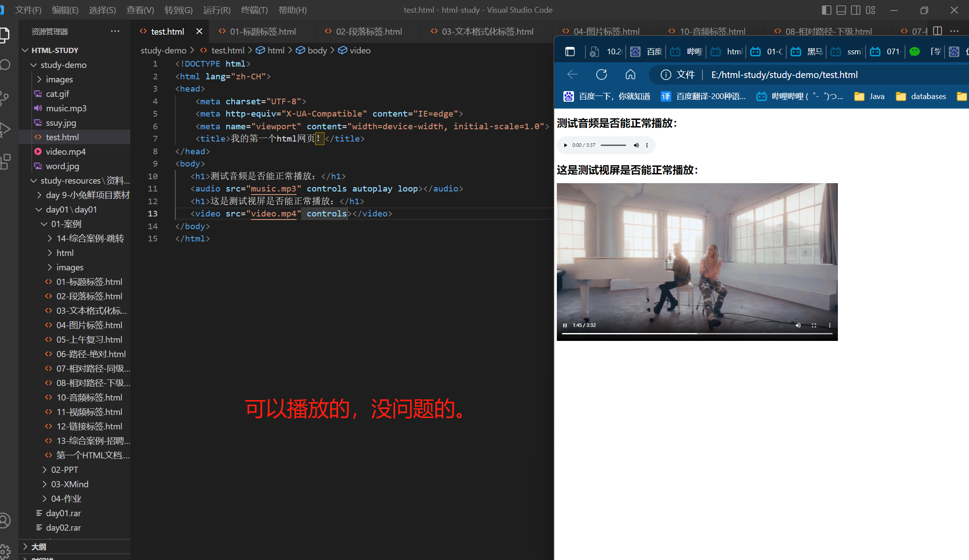Close the test.html editor tab
This screenshot has width=969, height=560.
[x=199, y=31]
